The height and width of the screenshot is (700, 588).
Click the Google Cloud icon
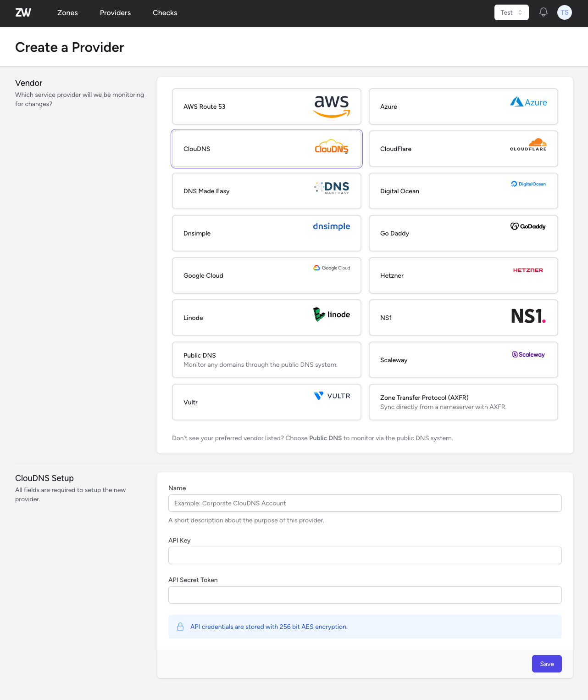pos(316,268)
